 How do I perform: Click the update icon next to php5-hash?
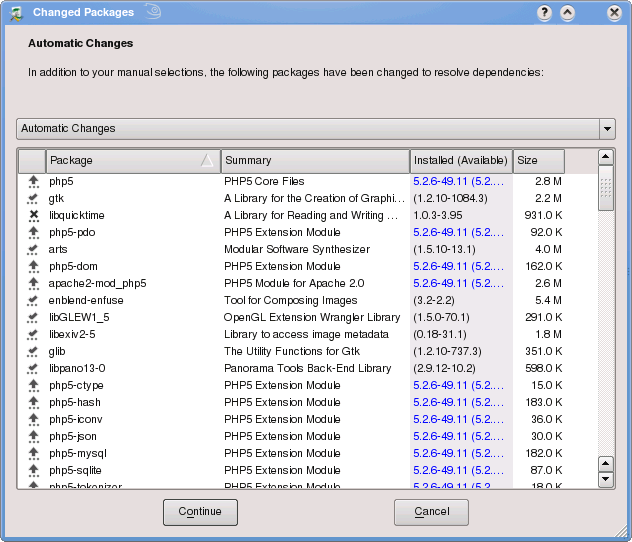(33, 403)
